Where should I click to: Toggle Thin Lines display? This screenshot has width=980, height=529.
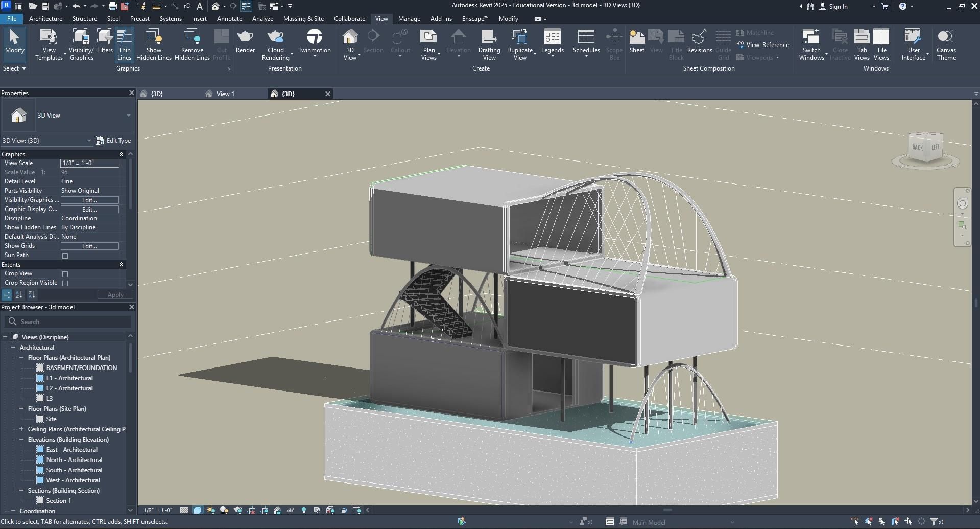124,44
